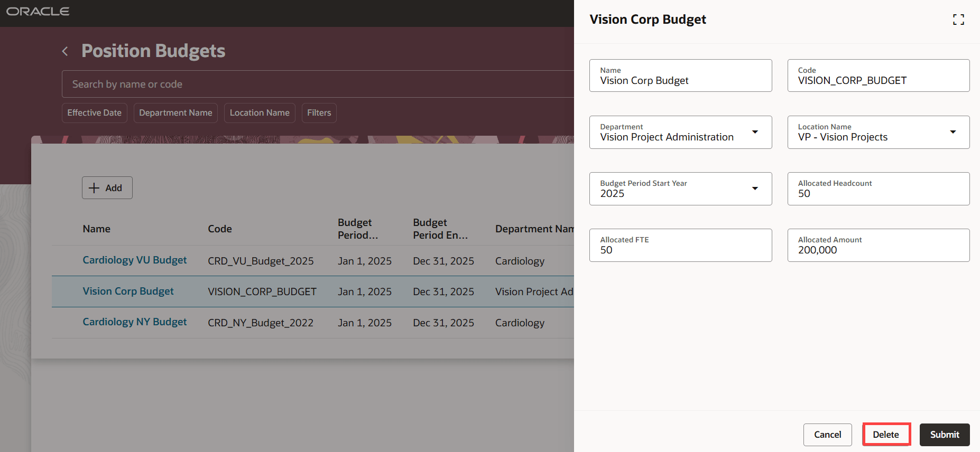Viewport: 980px width, 452px height.
Task: Expand the drawer to full screen
Action: 958,20
